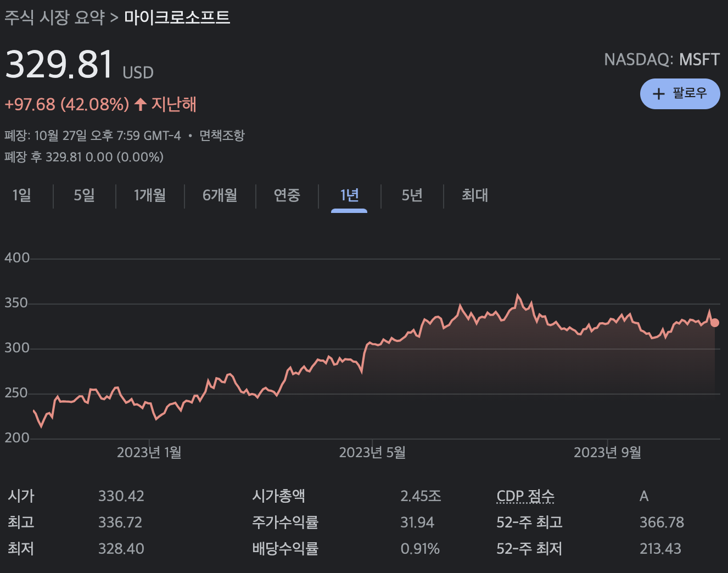728x573 pixels.
Task: Click the 2023년 5월 axis label
Action: pos(372,453)
